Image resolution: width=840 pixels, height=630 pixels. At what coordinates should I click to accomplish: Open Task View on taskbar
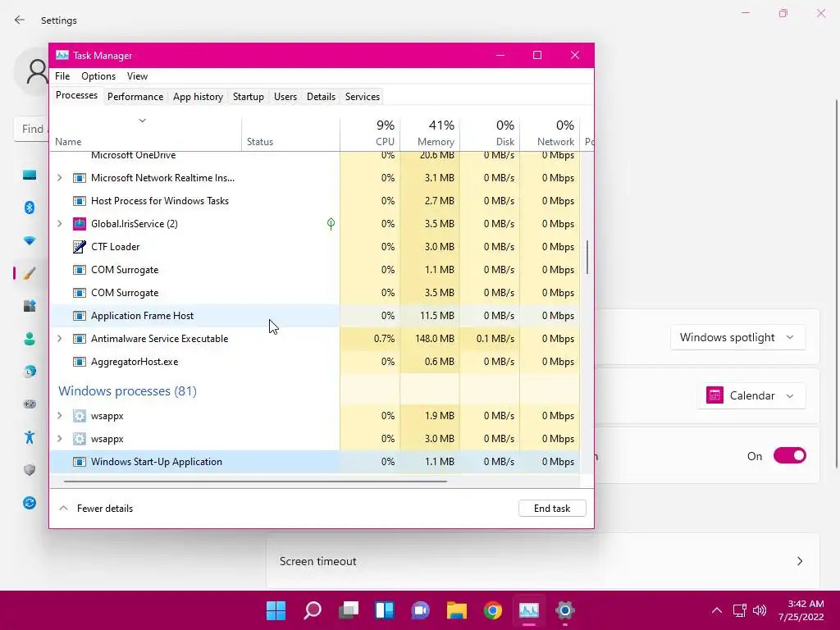pyautogui.click(x=348, y=610)
